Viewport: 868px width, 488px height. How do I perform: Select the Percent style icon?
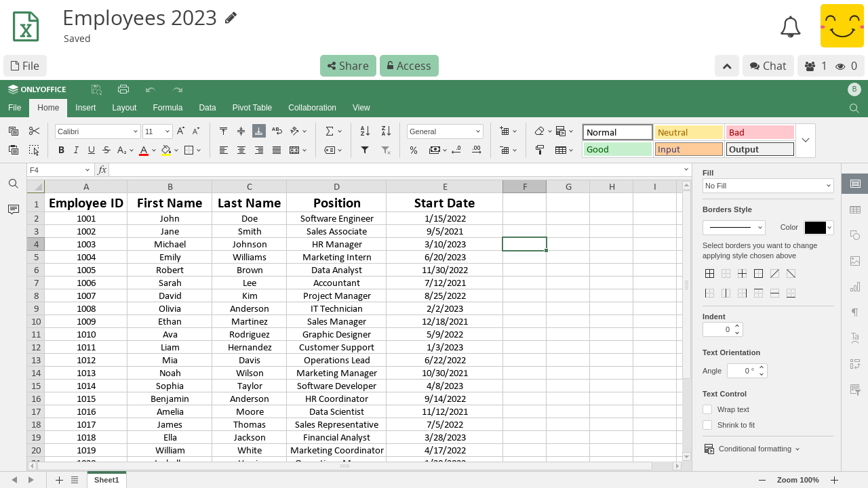click(414, 150)
